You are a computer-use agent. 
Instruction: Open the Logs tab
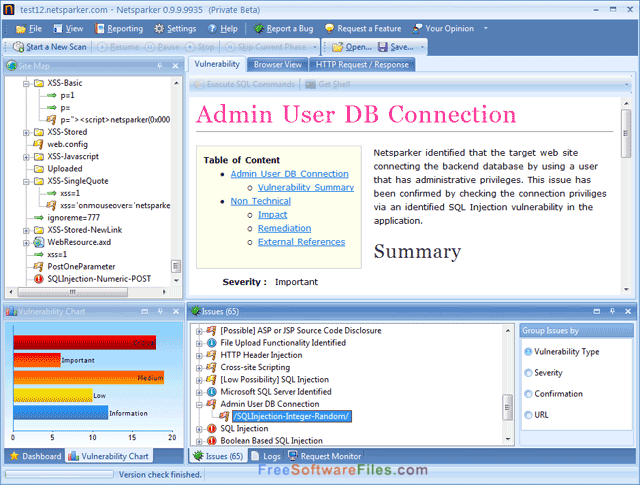(x=266, y=456)
